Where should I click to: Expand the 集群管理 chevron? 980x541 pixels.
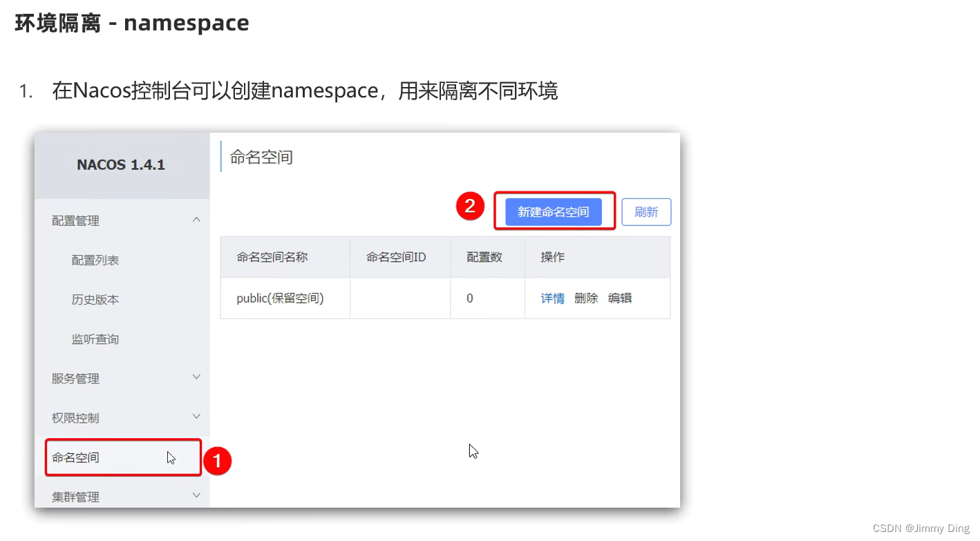point(196,495)
